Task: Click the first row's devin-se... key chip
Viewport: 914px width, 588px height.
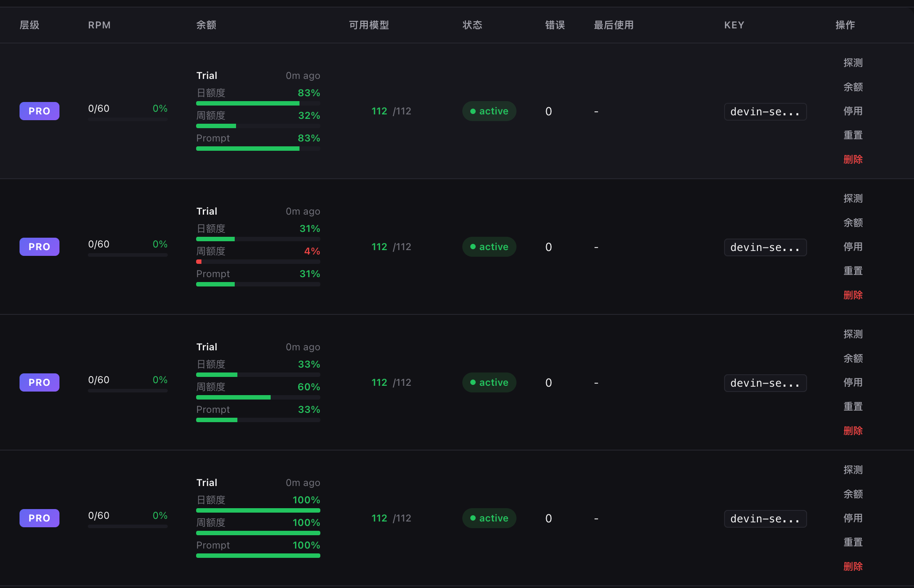Action: coord(765,112)
